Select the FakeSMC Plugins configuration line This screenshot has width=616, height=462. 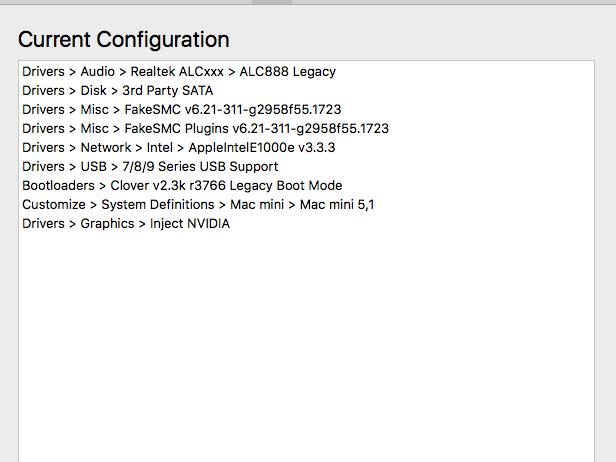coord(205,129)
